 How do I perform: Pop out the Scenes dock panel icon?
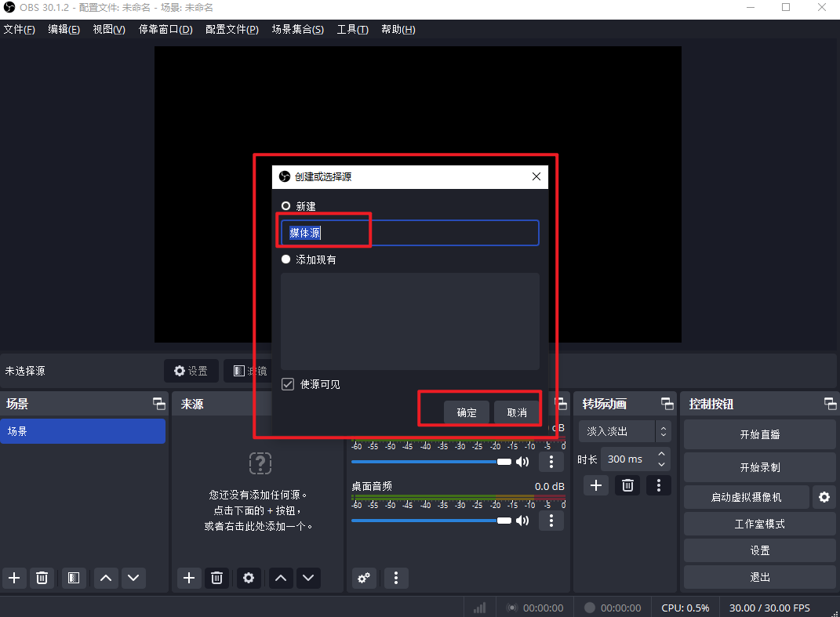pyautogui.click(x=159, y=404)
